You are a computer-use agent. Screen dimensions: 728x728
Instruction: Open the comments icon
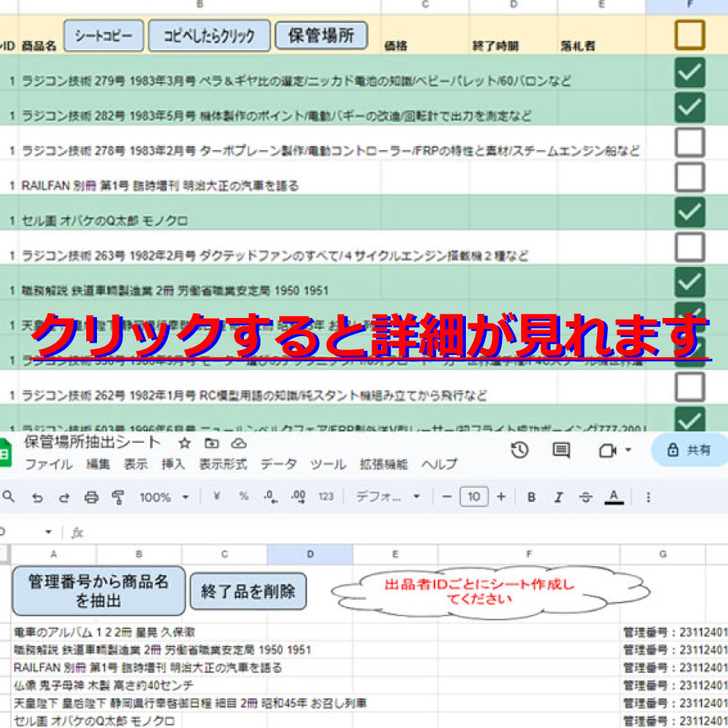click(x=561, y=449)
